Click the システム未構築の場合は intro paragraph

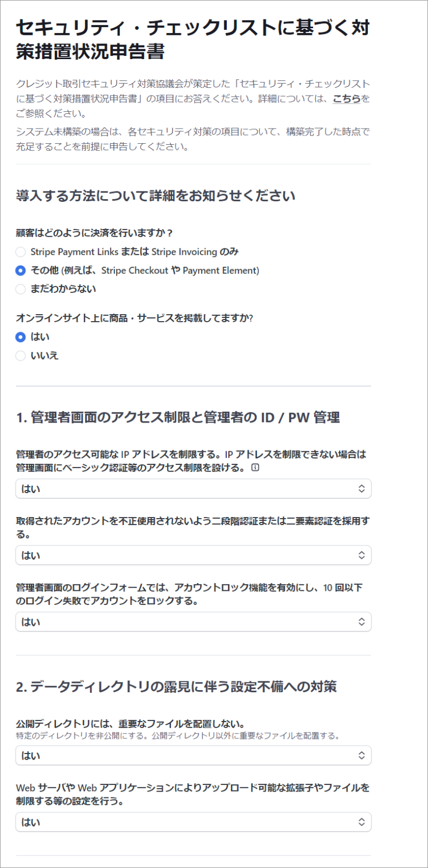193,139
